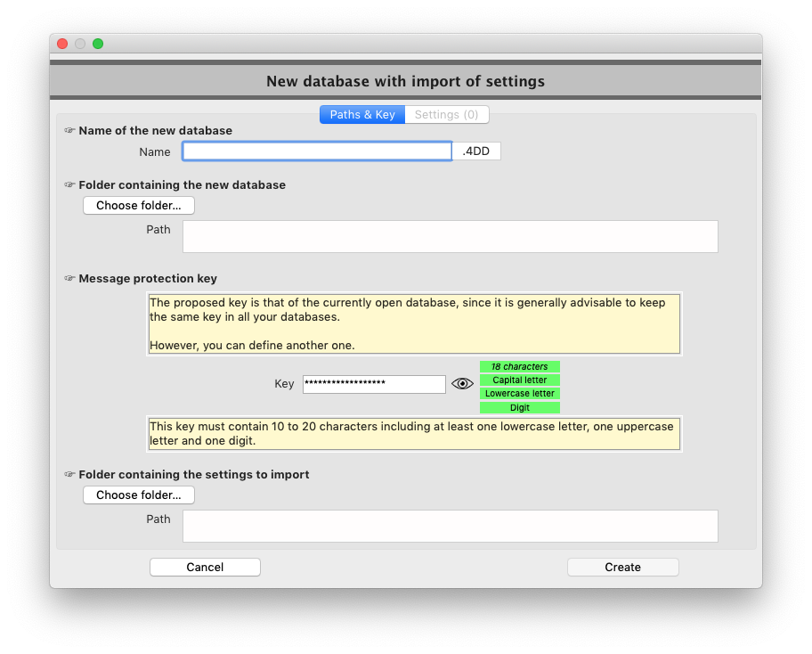
Task: Click the pointing hand icon beside "Name of the new database"
Action: coord(69,130)
